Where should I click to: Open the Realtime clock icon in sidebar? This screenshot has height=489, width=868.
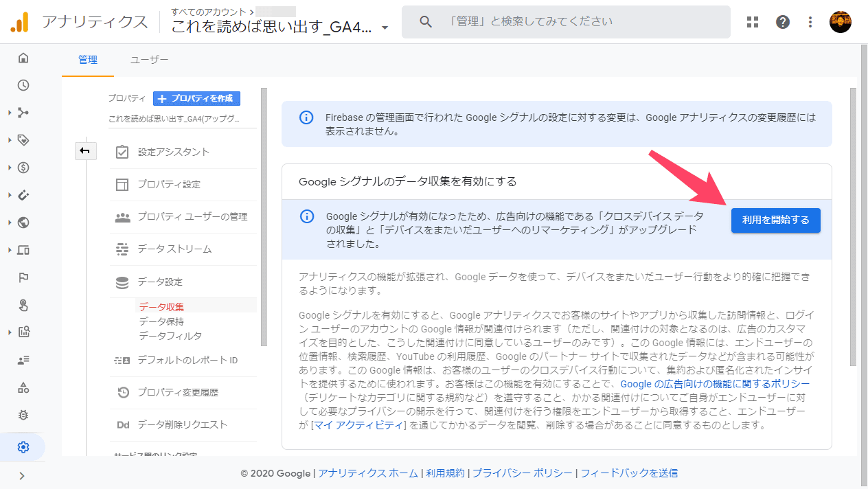pyautogui.click(x=23, y=85)
